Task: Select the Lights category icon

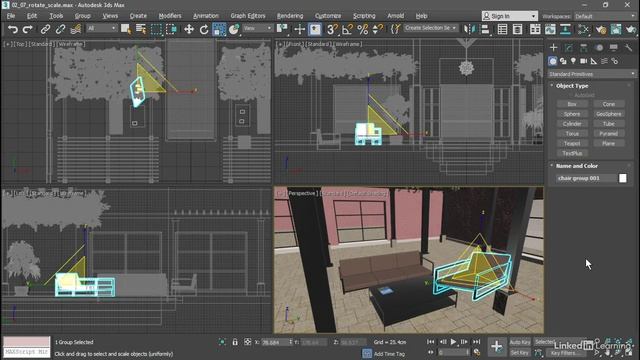Action: click(573, 61)
